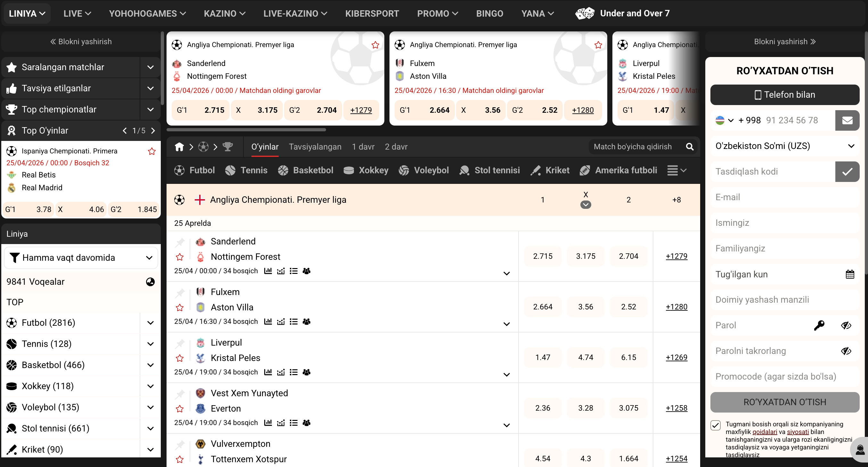Favorite Sanderlend match in top card
The height and width of the screenshot is (467, 868).
tap(375, 45)
